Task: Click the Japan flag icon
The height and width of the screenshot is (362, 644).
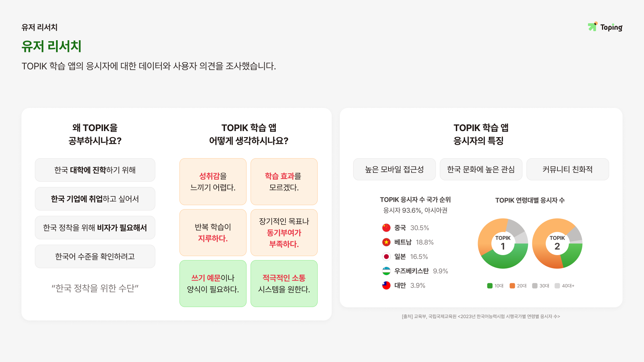Action: (386, 257)
